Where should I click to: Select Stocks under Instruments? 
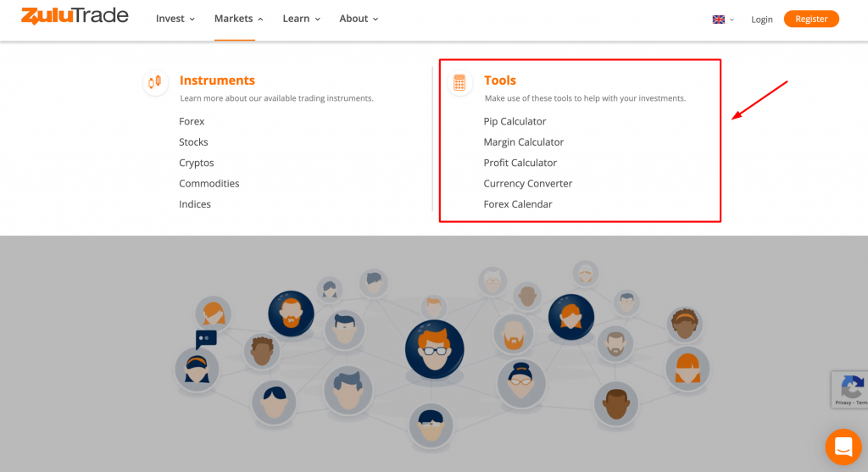(193, 142)
